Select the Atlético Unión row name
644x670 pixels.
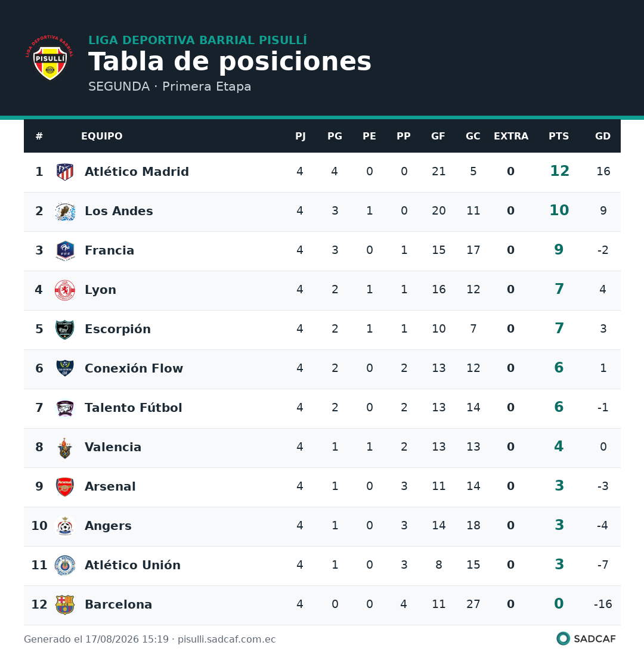[x=132, y=565]
